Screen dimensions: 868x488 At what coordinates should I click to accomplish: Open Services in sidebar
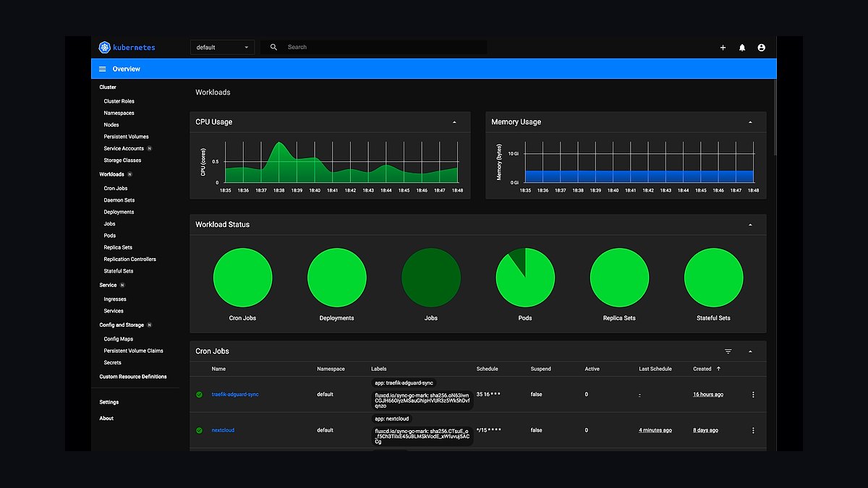114,311
